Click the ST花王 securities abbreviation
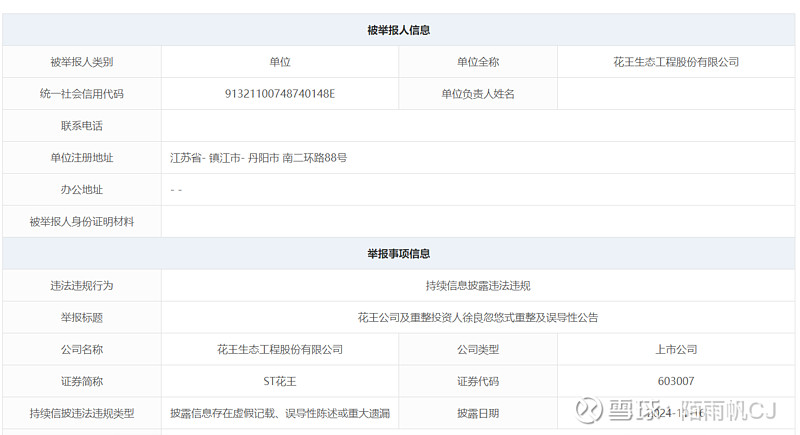 click(x=280, y=381)
